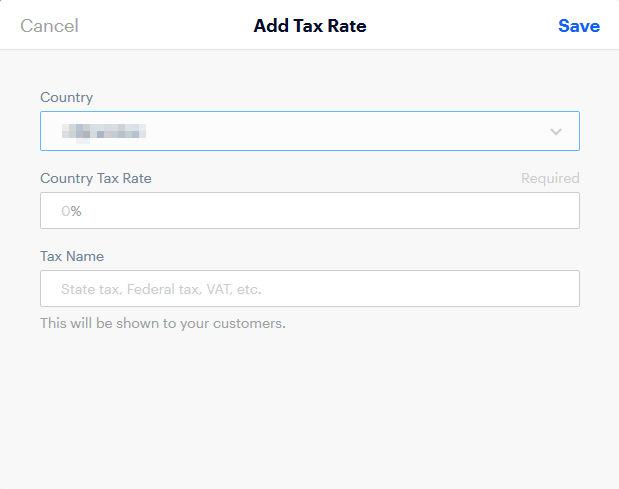Viewport: 619px width, 489px height.
Task: Dismiss the dialog with Cancel
Action: pyautogui.click(x=49, y=26)
